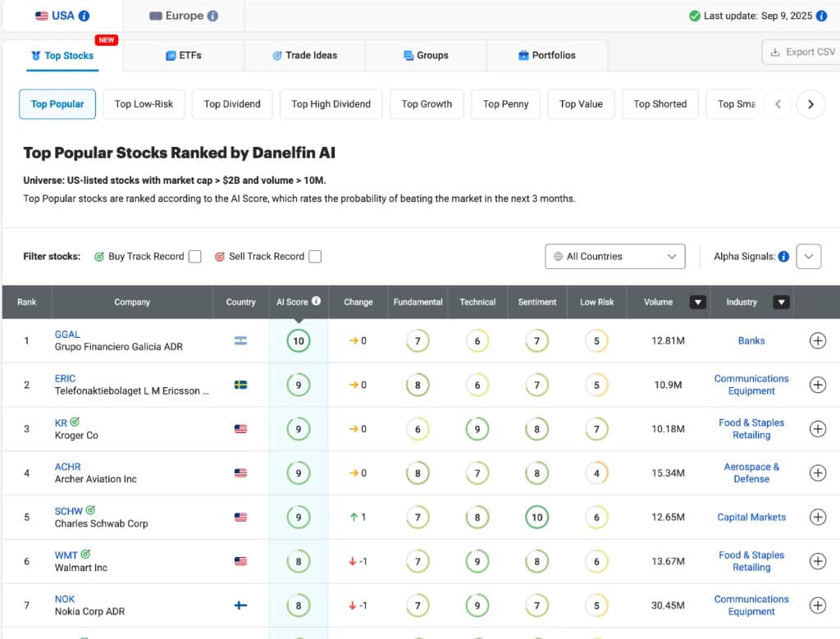Click the plus icon in Charles Schwab row
840x639 pixels.
point(818,517)
